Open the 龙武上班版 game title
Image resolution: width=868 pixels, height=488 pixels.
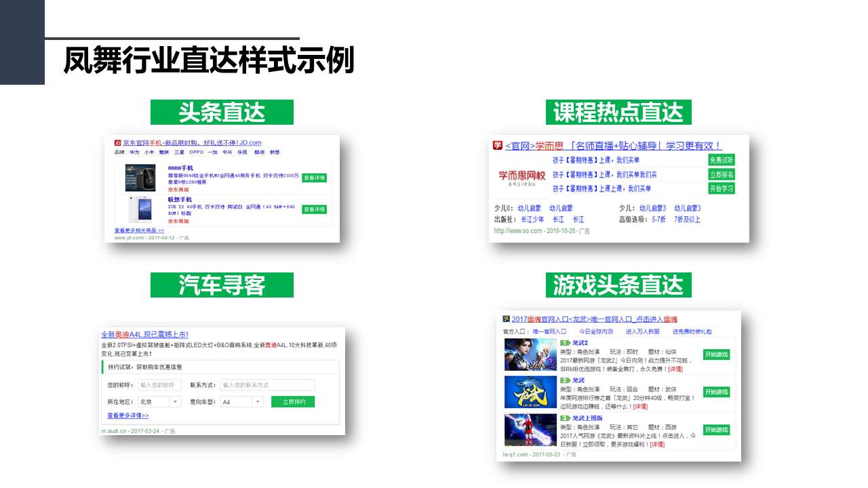point(587,418)
